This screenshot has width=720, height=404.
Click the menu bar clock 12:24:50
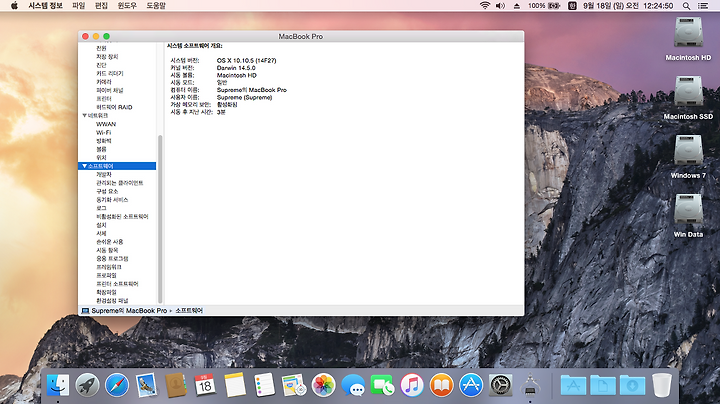coord(658,6)
